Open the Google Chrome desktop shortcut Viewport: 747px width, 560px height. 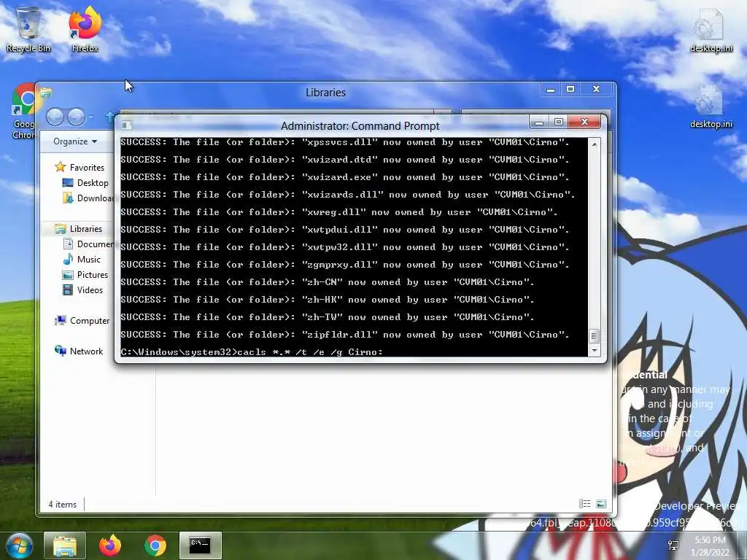point(24,112)
